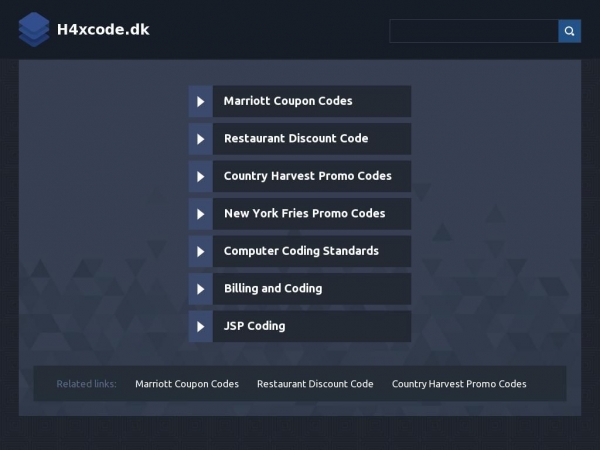Click the H4xcode.dk stacked layers logo
Screen dimensions: 600x450
[34, 29]
